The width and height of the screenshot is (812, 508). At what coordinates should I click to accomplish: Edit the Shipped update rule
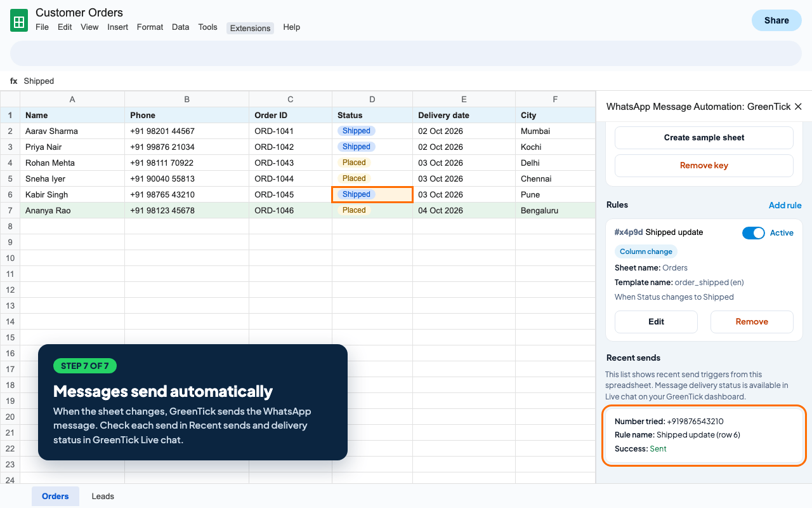(656, 322)
